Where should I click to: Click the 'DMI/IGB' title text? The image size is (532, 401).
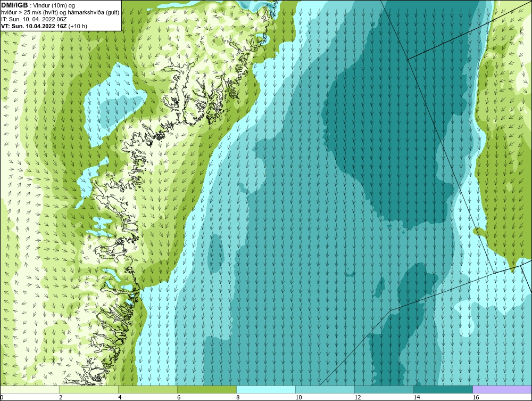(x=14, y=5)
